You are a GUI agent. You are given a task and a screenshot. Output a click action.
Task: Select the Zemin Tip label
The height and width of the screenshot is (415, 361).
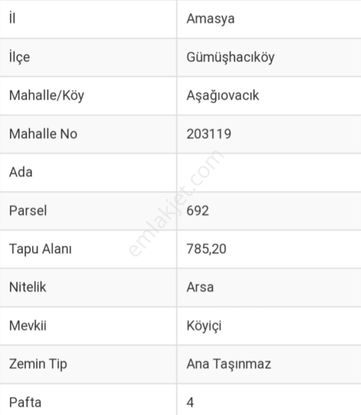pyautogui.click(x=38, y=364)
